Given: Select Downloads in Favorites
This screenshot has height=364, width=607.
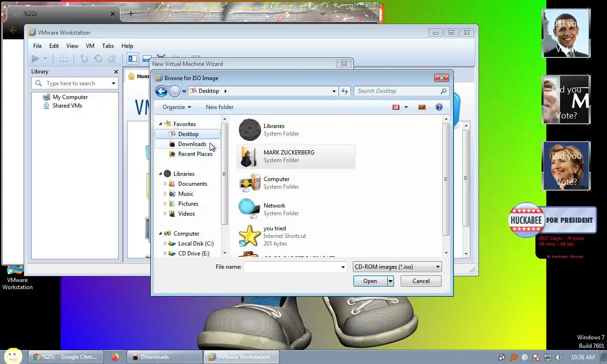Looking at the screenshot, I should tap(187, 144).
